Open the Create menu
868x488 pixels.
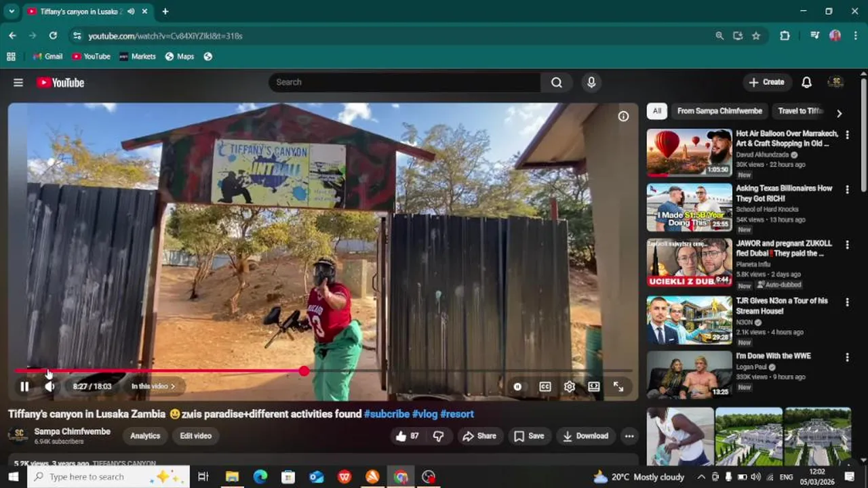(766, 82)
